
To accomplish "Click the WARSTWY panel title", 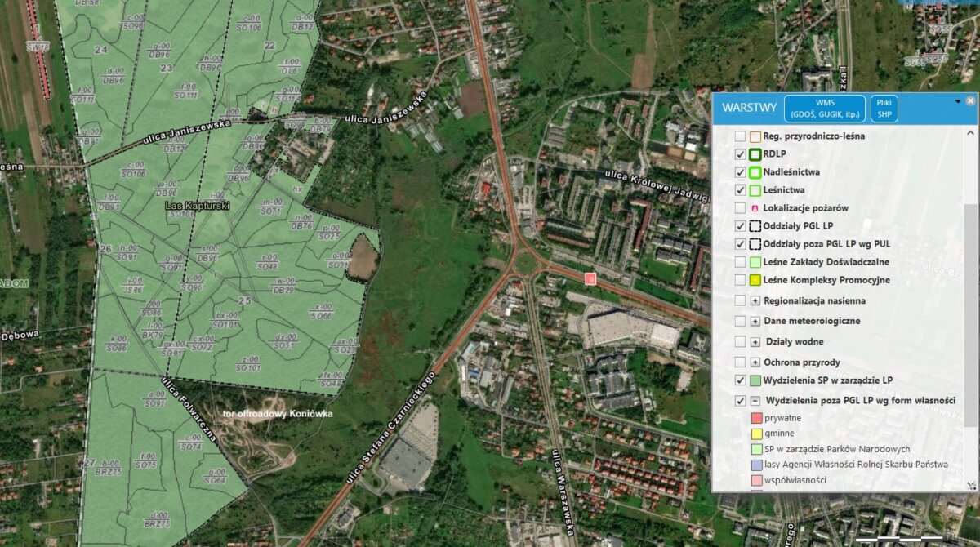I will point(749,108).
